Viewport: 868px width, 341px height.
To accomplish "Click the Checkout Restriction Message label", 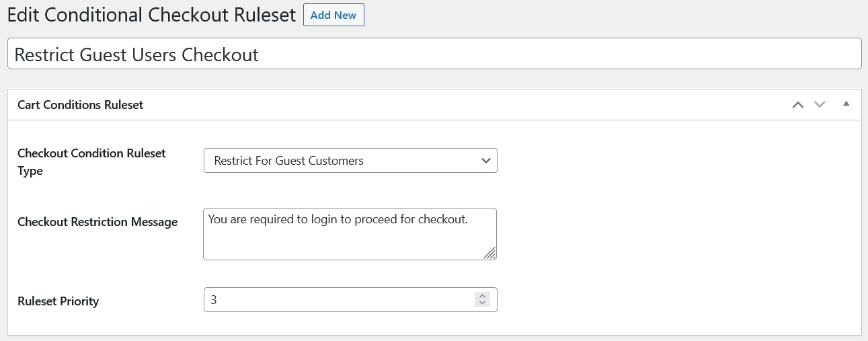I will pos(97,222).
